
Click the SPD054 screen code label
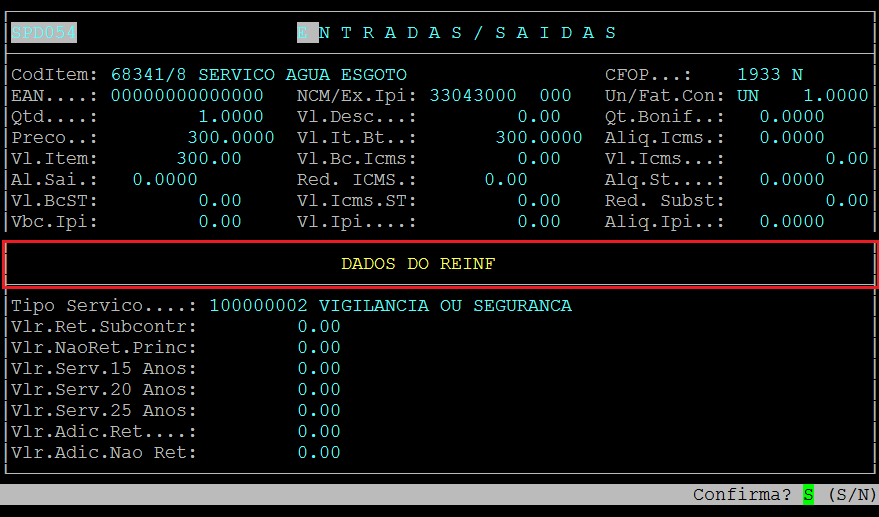point(44,33)
